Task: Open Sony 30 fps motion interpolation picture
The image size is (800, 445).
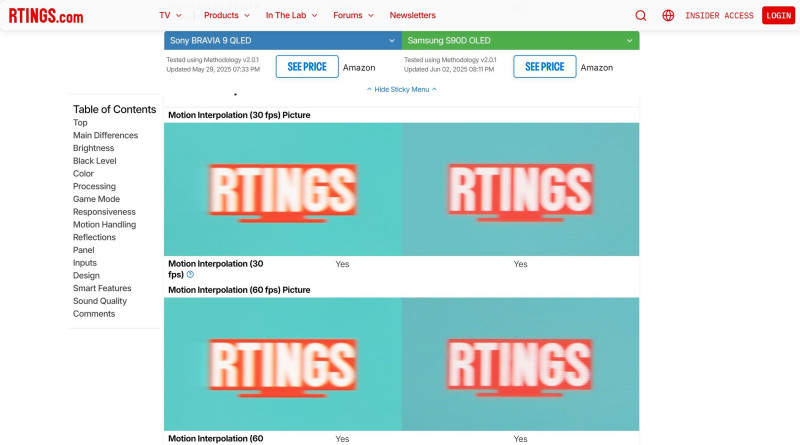Action: click(x=283, y=189)
